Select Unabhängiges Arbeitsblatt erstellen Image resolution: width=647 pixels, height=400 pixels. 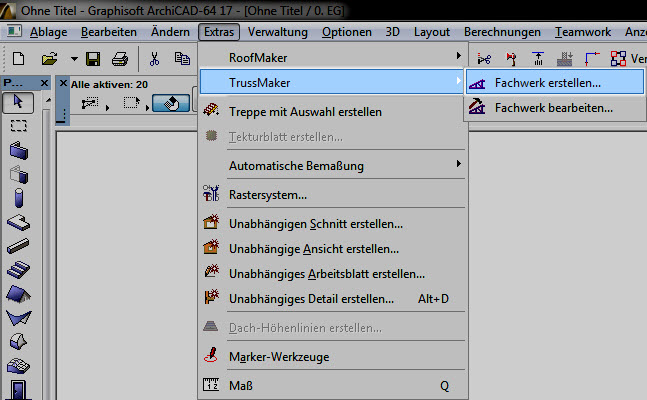tap(332, 274)
